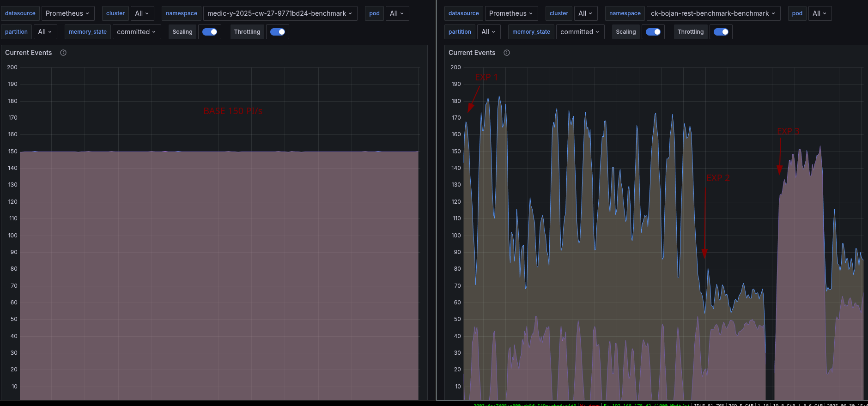This screenshot has width=868, height=406.
Task: Click namespace label in left dashboard
Action: [x=182, y=13]
